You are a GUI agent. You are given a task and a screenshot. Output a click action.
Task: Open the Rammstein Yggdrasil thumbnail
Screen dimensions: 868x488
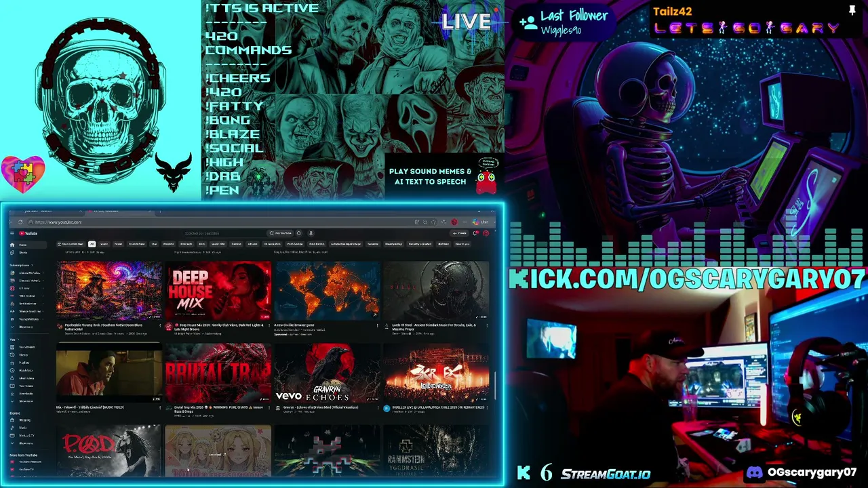[436, 451]
